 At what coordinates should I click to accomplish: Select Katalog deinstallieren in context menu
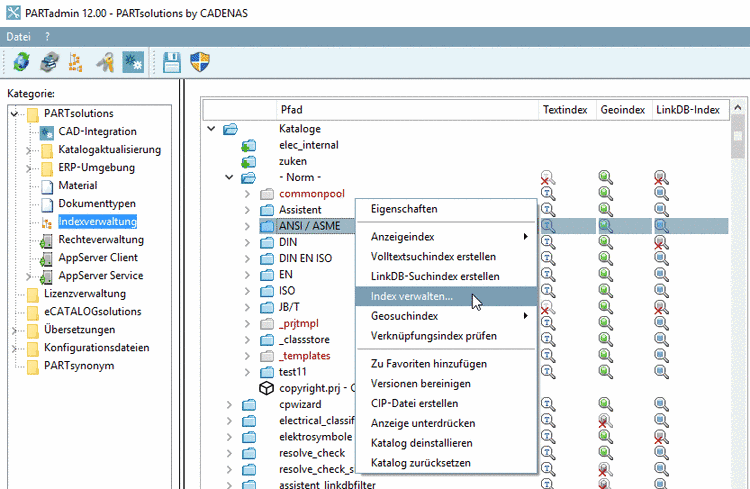[421, 443]
